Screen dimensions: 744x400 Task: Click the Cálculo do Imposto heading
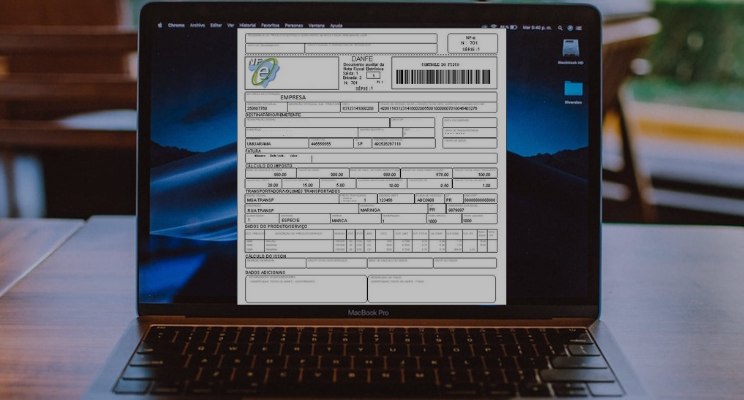pos(269,166)
